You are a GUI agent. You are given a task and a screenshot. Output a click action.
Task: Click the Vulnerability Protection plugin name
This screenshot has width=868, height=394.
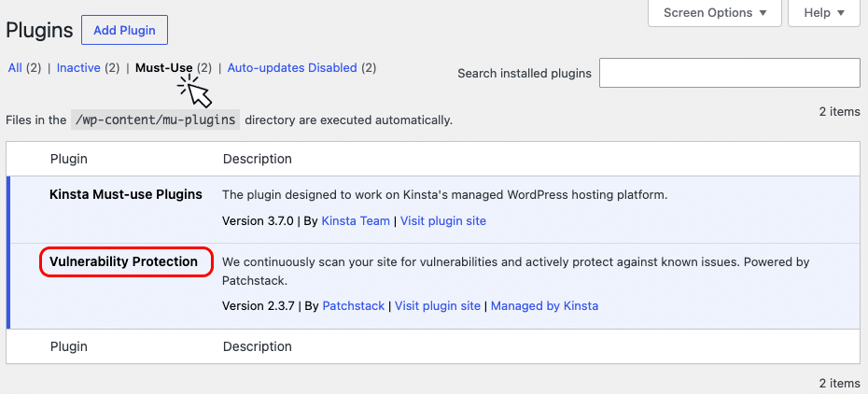123,261
